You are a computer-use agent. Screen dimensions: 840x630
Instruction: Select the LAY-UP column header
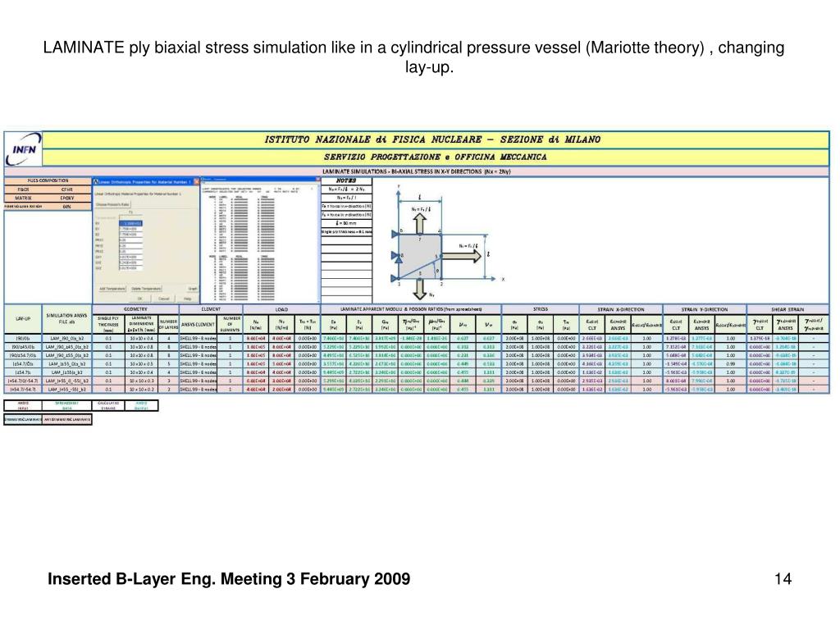point(23,319)
